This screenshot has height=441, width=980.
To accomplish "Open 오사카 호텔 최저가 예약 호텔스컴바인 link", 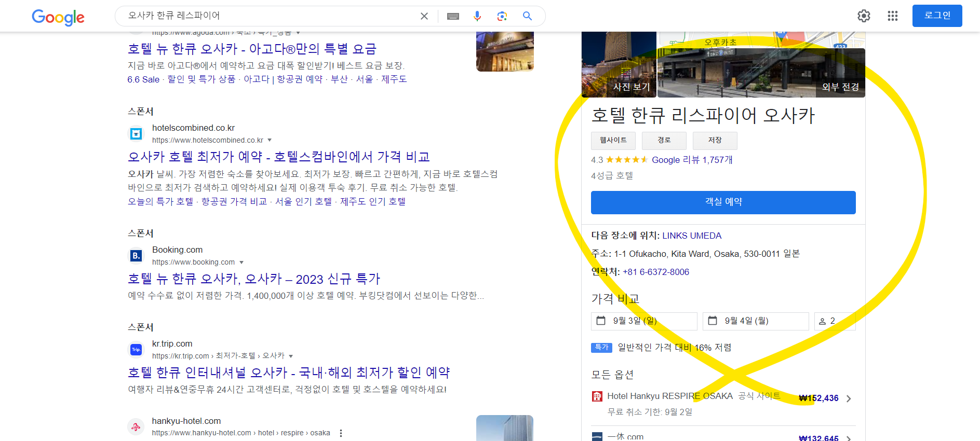I will (279, 157).
